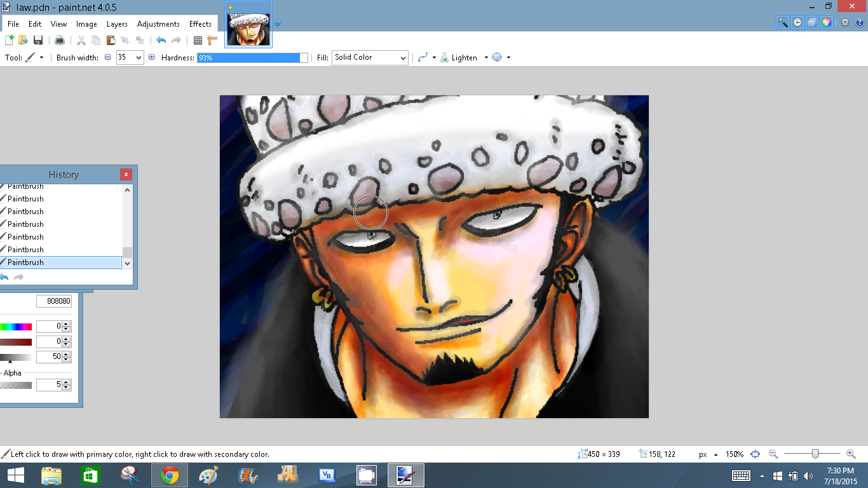This screenshot has width=868, height=488.
Task: Toggle the pixel grid
Action: coord(198,40)
